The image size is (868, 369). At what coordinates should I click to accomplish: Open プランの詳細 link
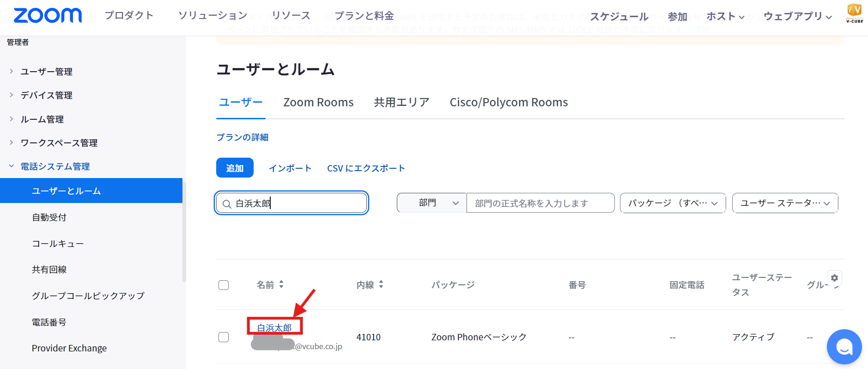(243, 137)
